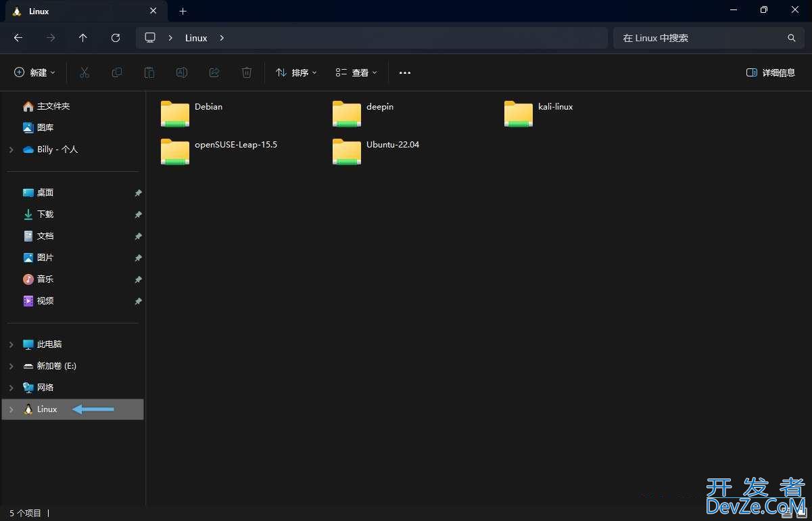Click the Copy icon in toolbar
The height and width of the screenshot is (521, 812).
tap(117, 72)
